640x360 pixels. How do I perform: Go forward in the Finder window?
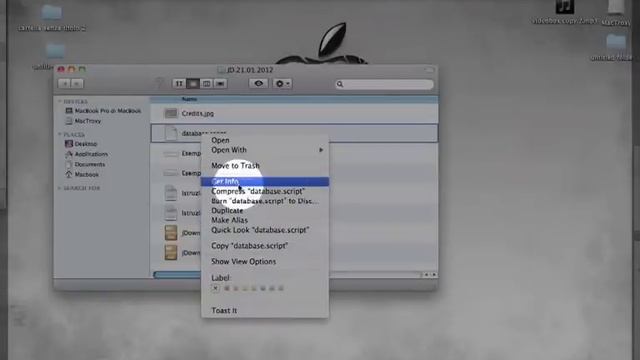(x=77, y=84)
